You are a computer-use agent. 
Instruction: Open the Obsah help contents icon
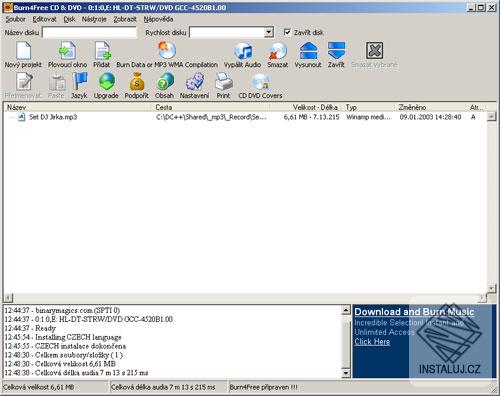pos(165,81)
